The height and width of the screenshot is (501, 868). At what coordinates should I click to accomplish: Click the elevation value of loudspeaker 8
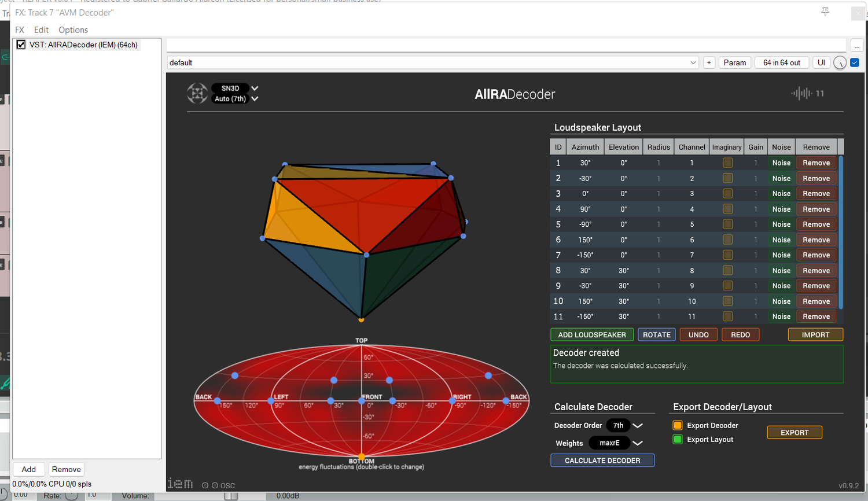[624, 271]
